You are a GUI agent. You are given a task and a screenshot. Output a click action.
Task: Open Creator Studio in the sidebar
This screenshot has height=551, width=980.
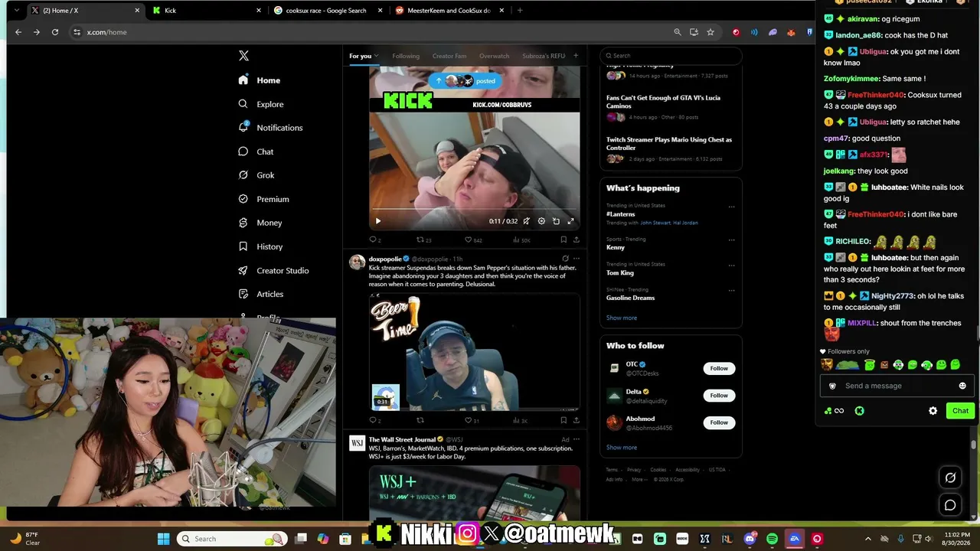[x=273, y=270]
